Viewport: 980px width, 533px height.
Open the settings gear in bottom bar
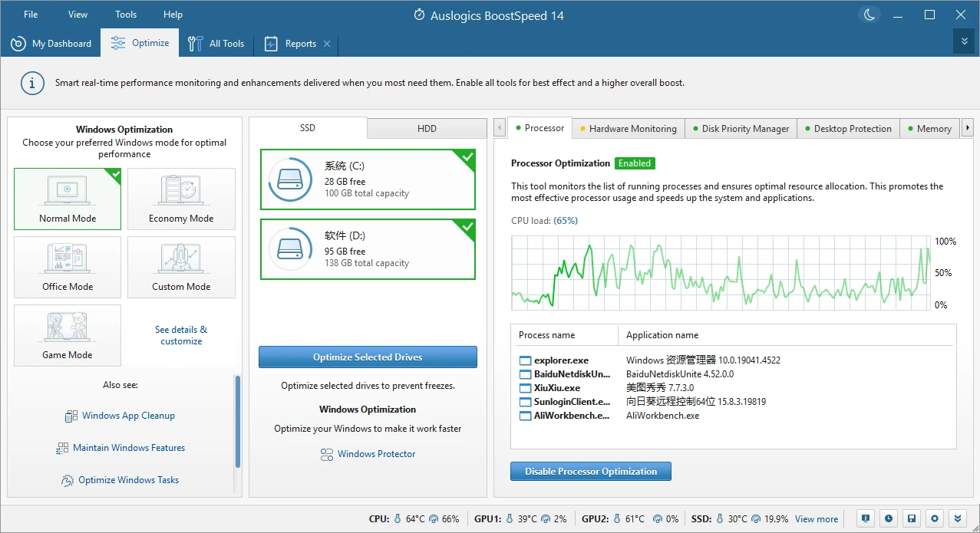click(x=935, y=518)
